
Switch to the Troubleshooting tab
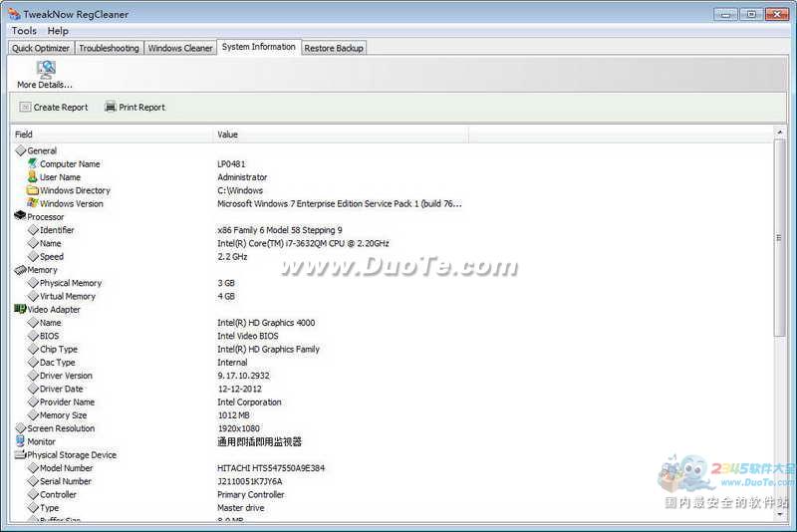(110, 48)
